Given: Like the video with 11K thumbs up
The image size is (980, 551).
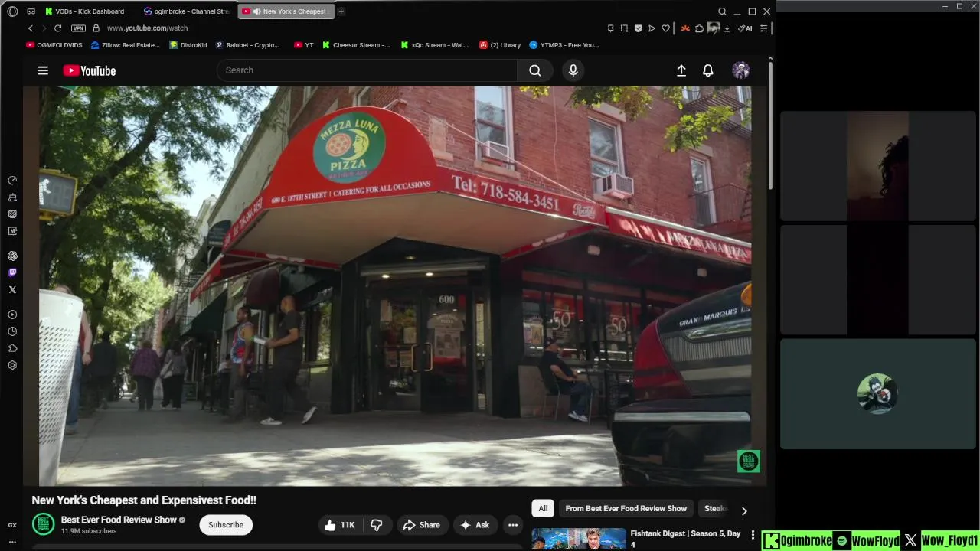Looking at the screenshot, I should click(x=339, y=525).
